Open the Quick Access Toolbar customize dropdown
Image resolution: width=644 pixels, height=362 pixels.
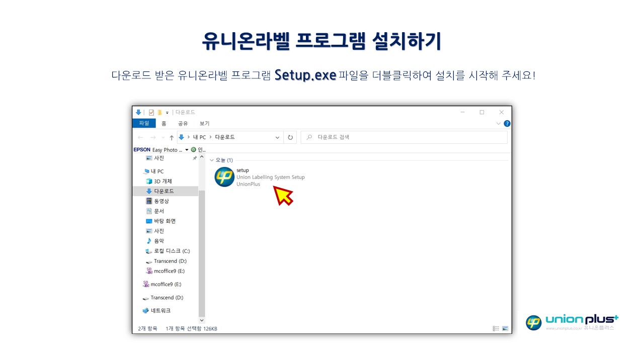[167, 113]
